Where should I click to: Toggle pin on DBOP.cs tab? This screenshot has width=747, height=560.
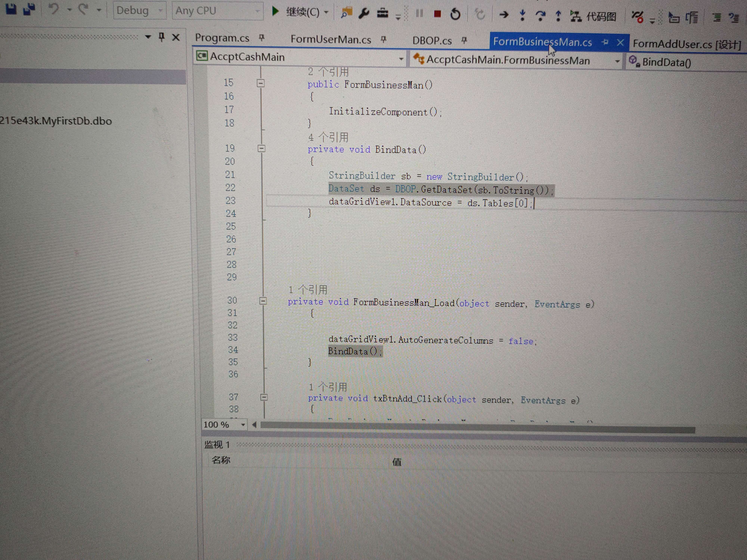pyautogui.click(x=464, y=41)
